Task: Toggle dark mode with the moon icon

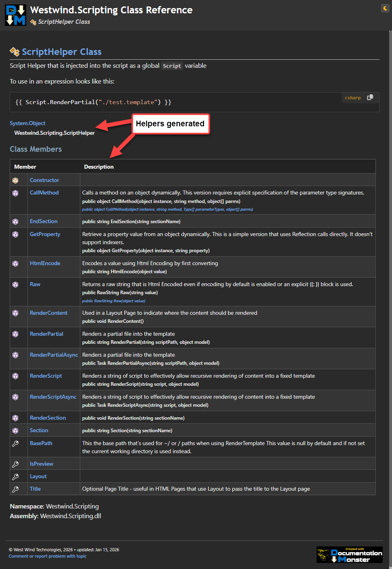Action: click(385, 8)
